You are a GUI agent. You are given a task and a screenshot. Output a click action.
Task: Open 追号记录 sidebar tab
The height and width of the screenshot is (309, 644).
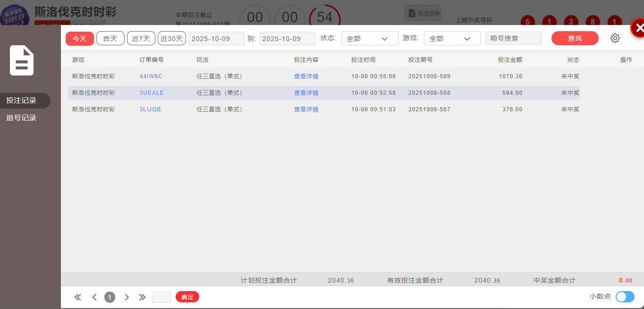[x=22, y=118]
